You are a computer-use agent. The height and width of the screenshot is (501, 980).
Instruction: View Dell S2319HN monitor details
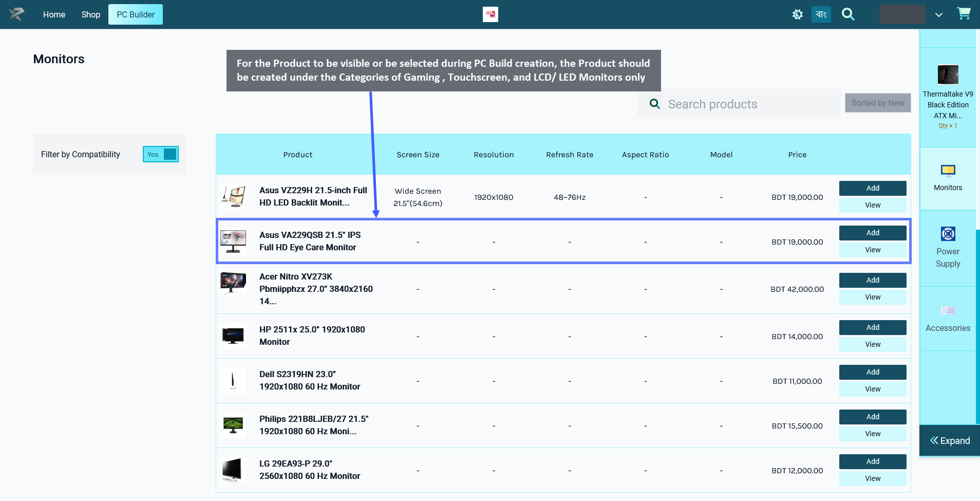pyautogui.click(x=873, y=389)
